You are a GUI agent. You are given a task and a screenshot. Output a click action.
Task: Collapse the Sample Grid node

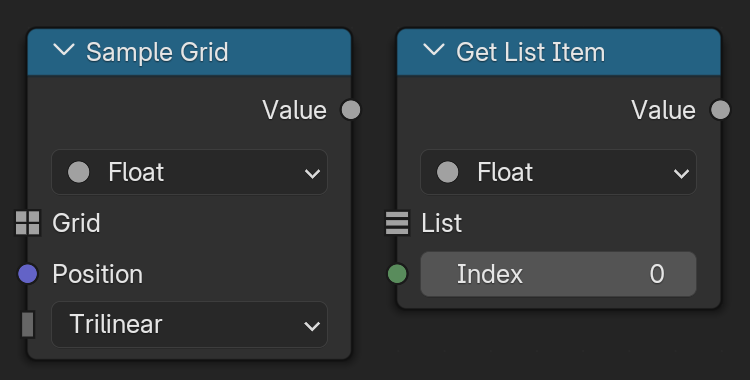64,50
